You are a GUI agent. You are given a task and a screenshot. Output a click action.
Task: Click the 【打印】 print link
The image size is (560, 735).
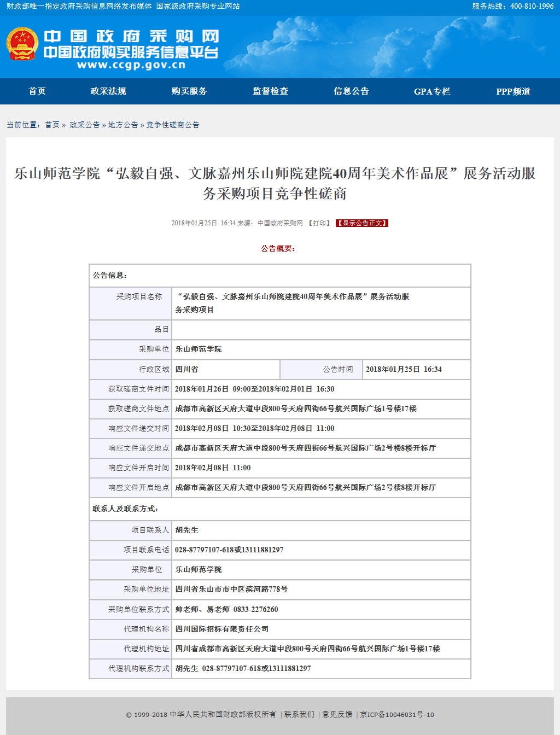click(x=320, y=223)
